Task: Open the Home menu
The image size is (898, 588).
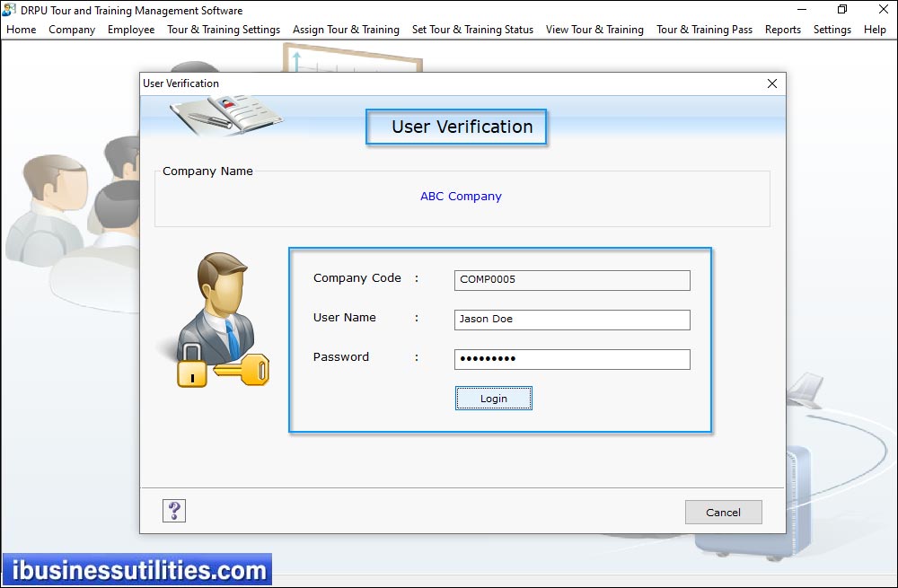Action: pyautogui.click(x=22, y=30)
